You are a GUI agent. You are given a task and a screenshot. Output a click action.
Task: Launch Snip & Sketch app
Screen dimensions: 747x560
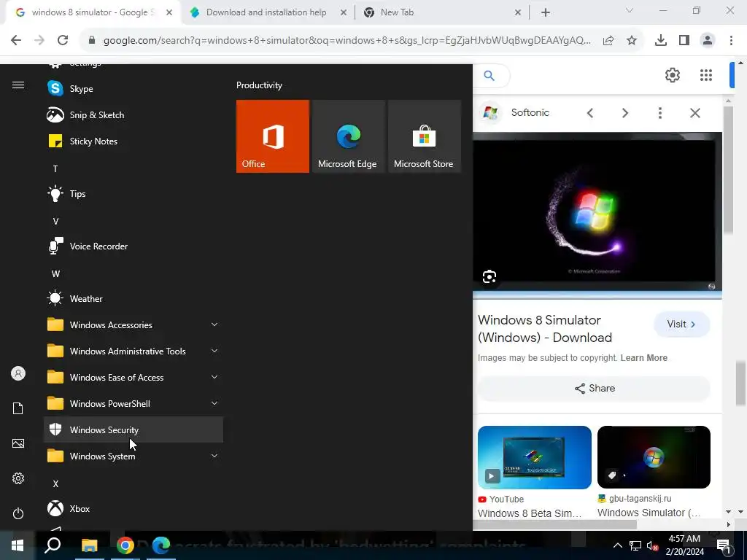(133, 114)
